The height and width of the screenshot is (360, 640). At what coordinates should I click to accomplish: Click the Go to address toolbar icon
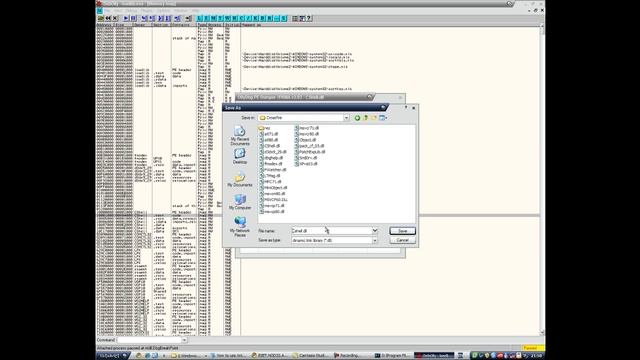tap(188, 18)
